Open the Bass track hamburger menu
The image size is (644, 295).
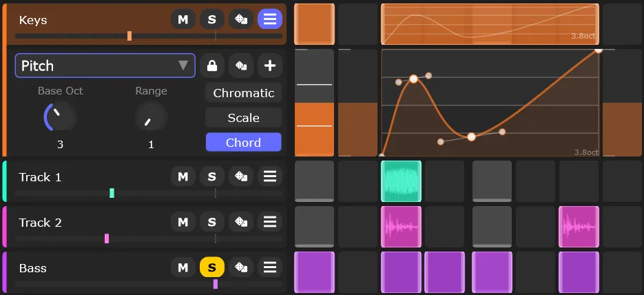point(270,268)
